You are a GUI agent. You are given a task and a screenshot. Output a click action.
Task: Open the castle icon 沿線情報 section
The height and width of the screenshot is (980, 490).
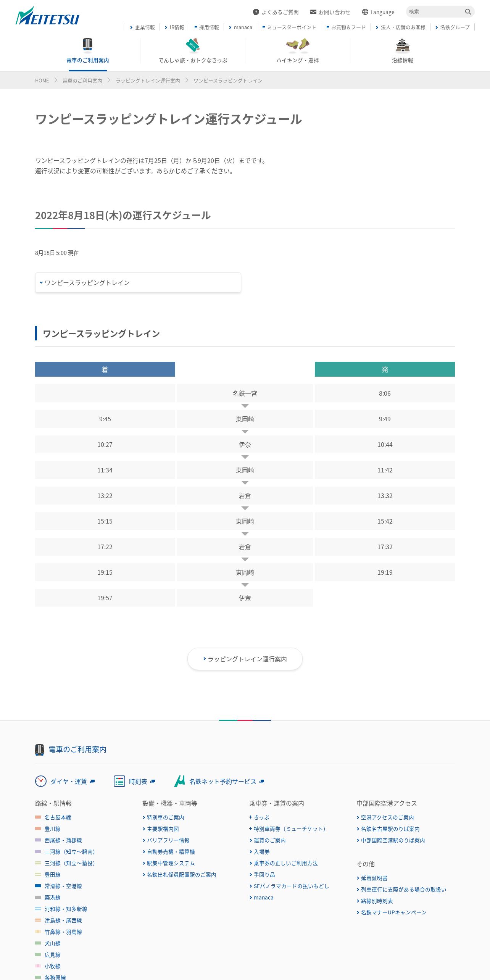pos(403,51)
